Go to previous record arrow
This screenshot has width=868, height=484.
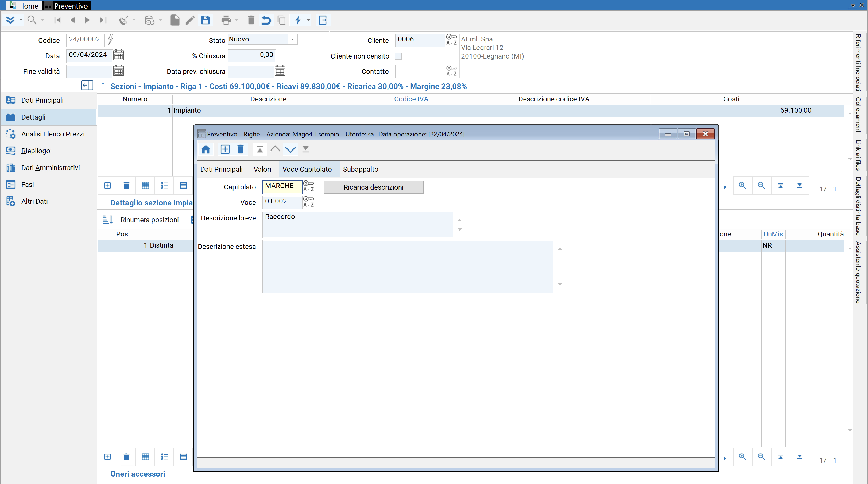pos(72,20)
